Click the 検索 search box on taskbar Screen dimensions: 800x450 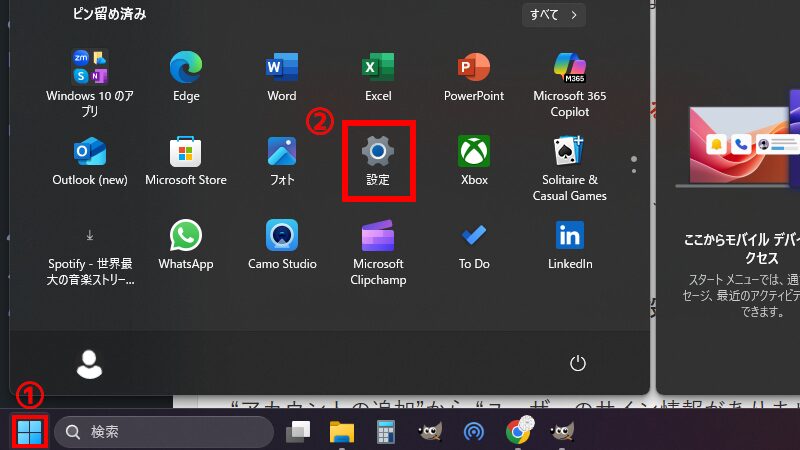(x=165, y=432)
